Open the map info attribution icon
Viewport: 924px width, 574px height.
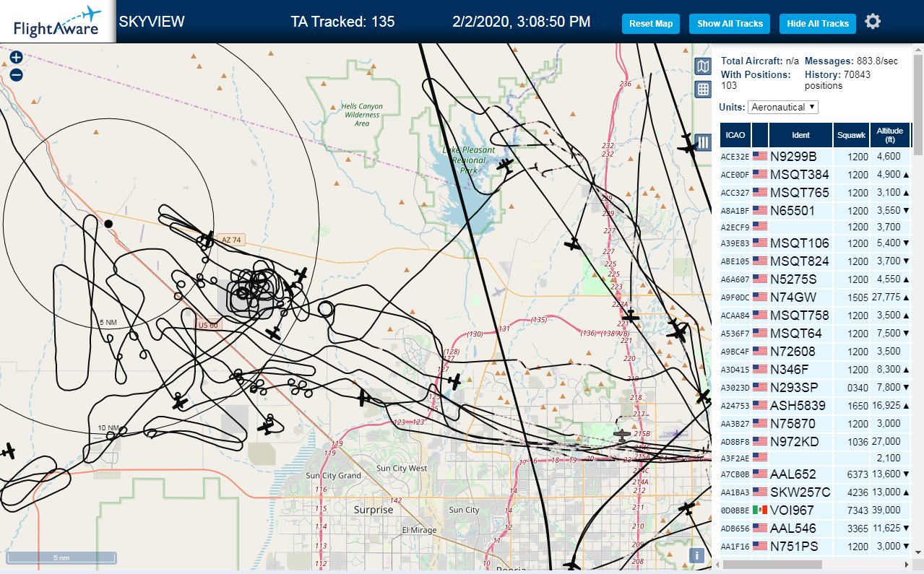coord(696,555)
